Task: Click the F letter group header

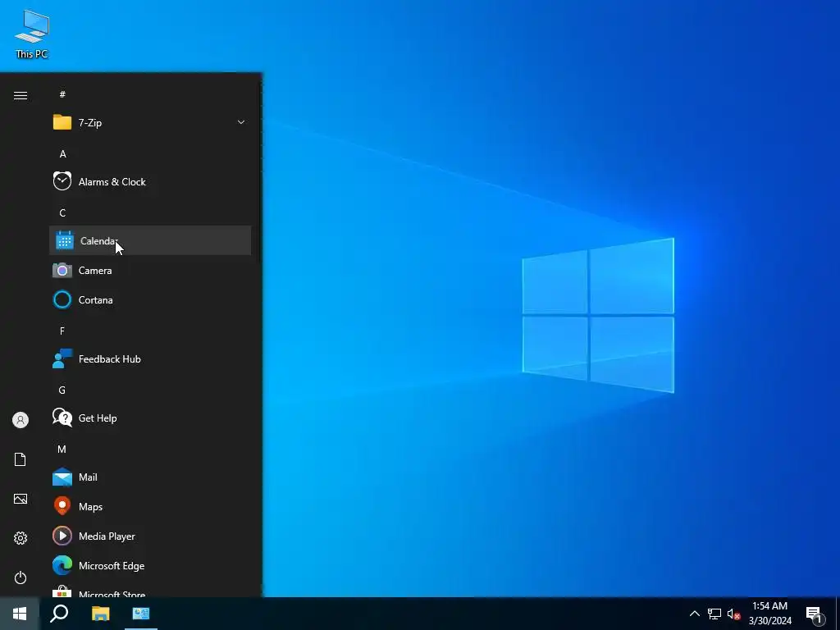Action: tap(62, 331)
